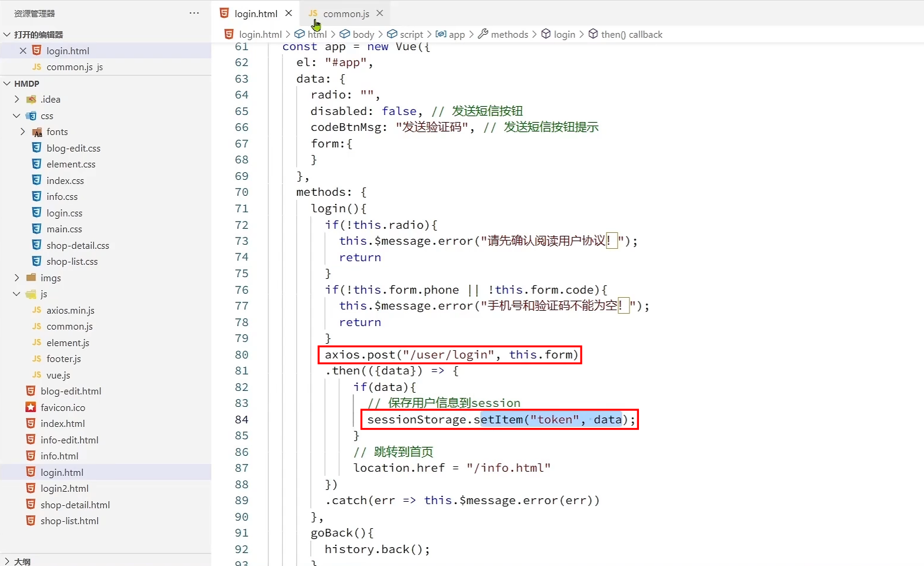Close the login.html editor tab
This screenshot has height=566, width=924.
point(289,13)
